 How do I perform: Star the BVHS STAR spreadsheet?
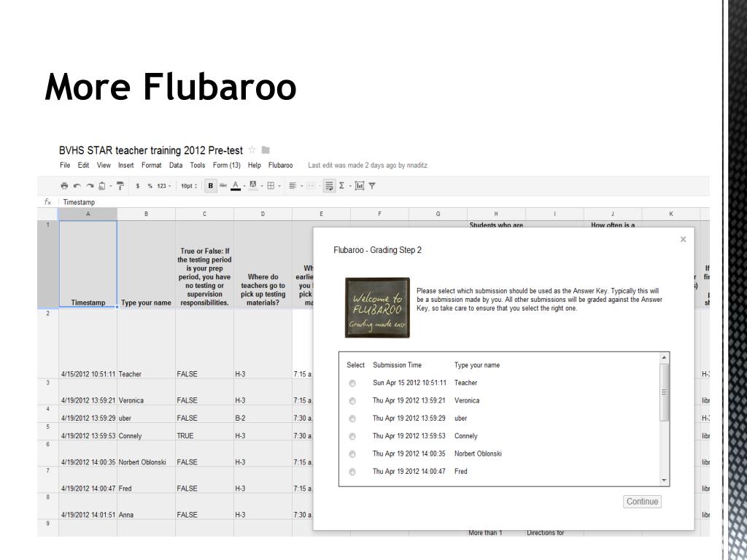click(x=252, y=150)
